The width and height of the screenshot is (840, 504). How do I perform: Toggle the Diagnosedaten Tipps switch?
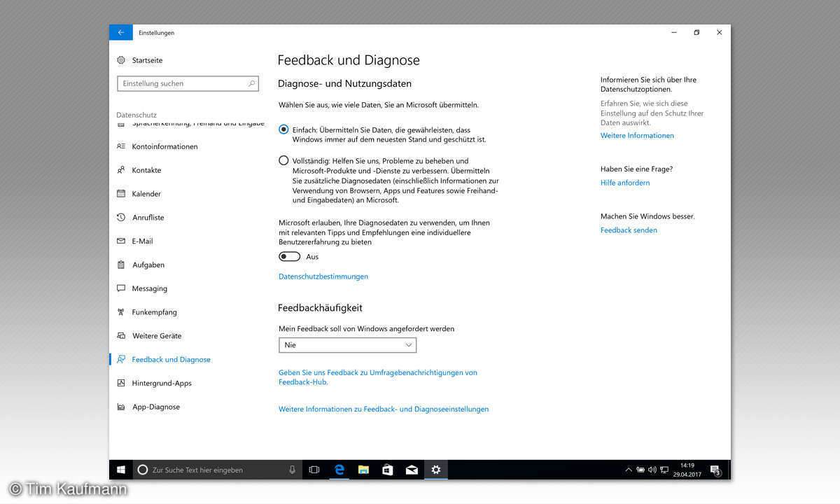click(289, 257)
